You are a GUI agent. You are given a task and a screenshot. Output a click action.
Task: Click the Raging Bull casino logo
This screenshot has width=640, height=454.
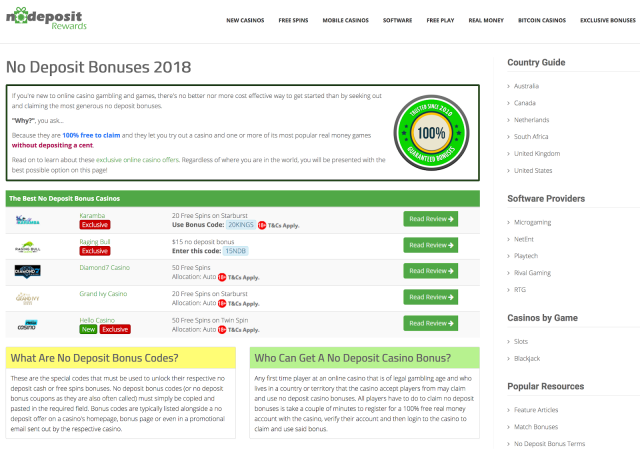click(x=27, y=246)
